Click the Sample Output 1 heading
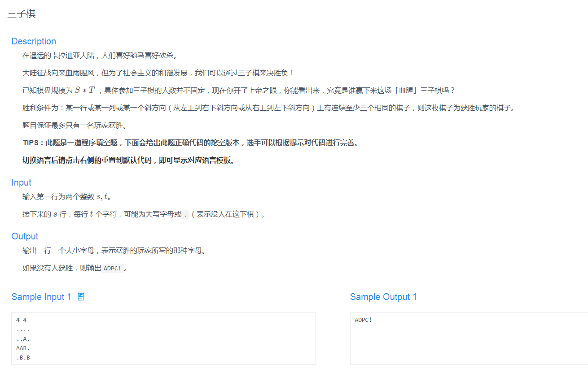Viewport: 588px width, 373px height. point(383,297)
